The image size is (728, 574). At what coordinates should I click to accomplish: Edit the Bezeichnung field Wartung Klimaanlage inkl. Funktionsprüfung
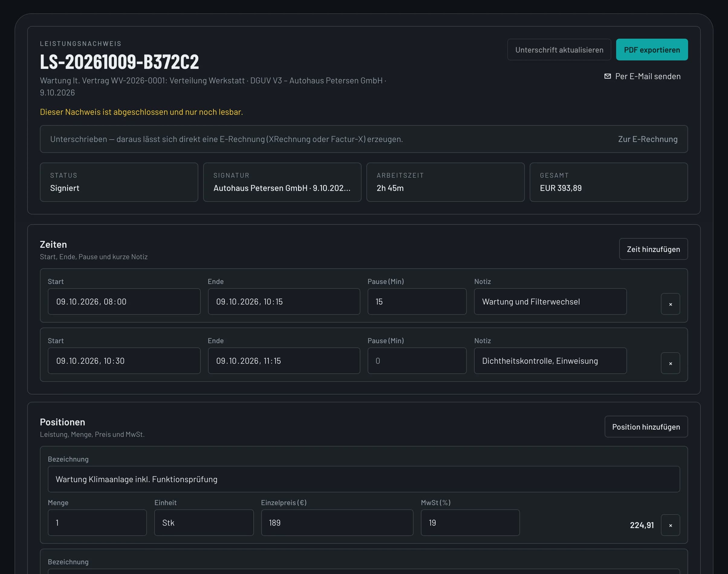(x=363, y=479)
